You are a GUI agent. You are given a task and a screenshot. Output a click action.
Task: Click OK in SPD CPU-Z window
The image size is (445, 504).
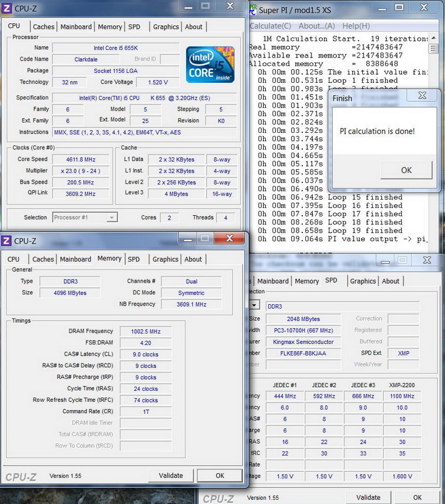[417, 497]
